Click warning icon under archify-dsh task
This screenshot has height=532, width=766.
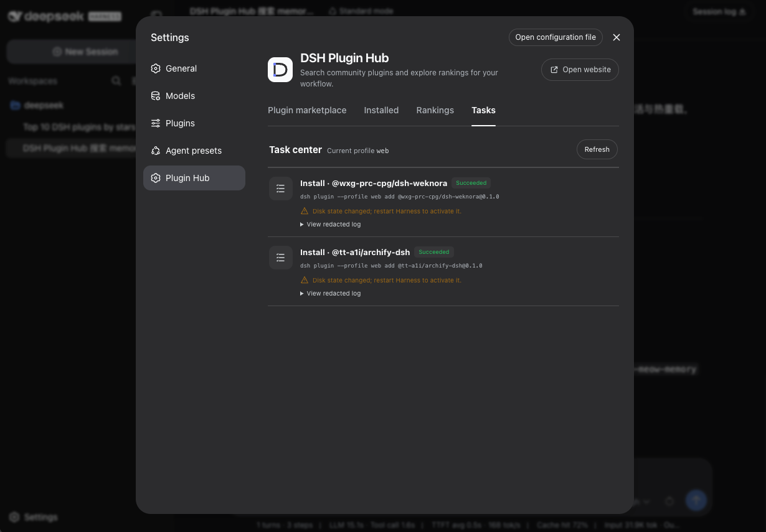(x=305, y=280)
